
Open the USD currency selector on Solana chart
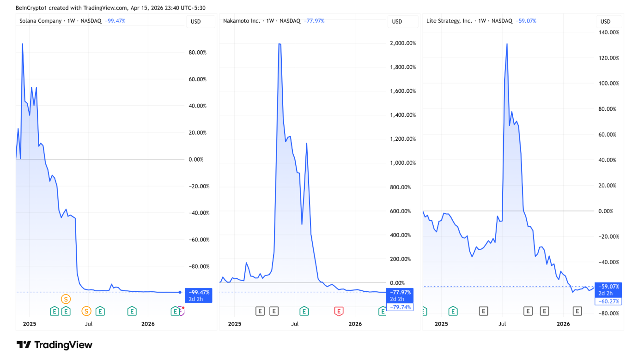tap(196, 21)
